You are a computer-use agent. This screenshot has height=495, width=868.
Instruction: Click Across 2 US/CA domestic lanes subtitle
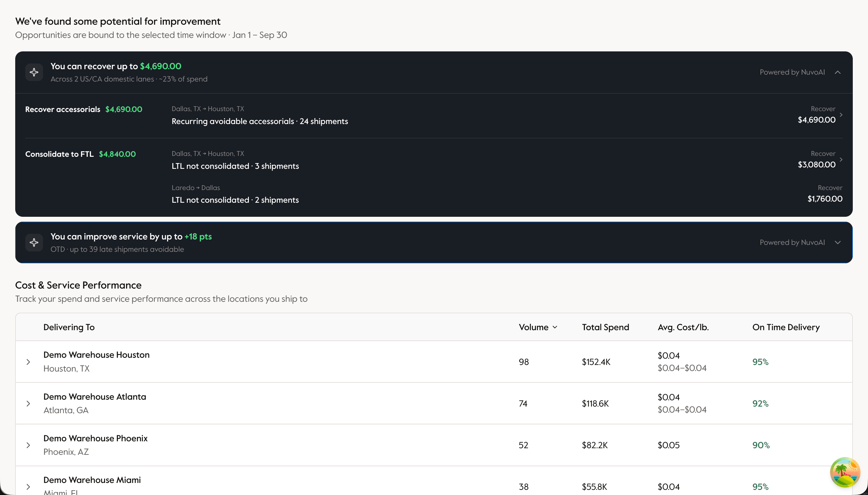tap(129, 79)
